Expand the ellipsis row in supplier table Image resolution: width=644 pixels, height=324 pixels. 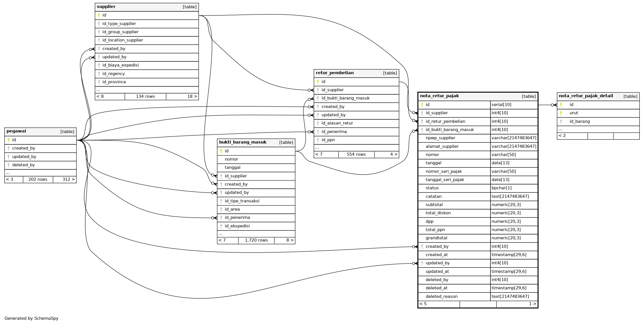click(98, 90)
